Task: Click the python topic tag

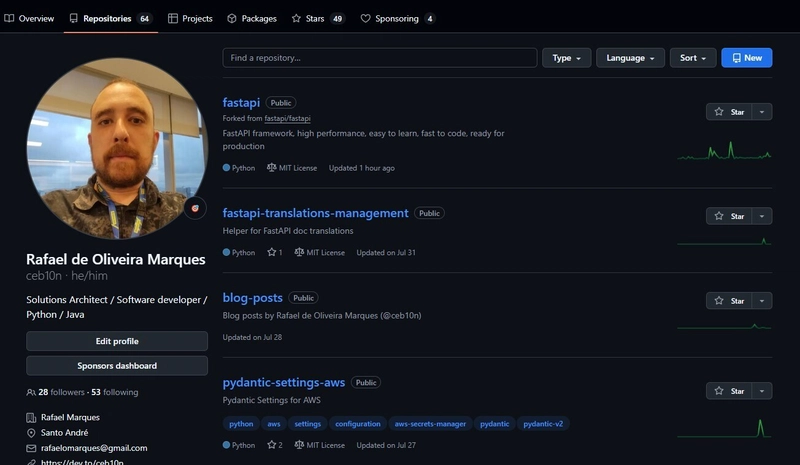Action: (241, 424)
